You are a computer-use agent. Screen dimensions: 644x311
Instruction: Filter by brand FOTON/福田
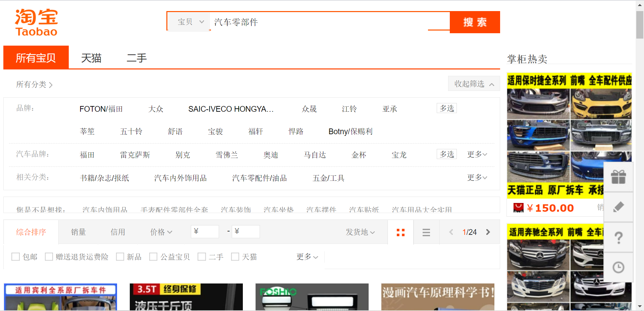click(x=101, y=109)
